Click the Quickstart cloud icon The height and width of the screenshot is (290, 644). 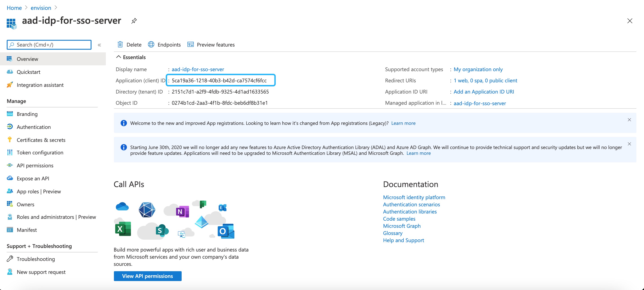click(x=10, y=72)
